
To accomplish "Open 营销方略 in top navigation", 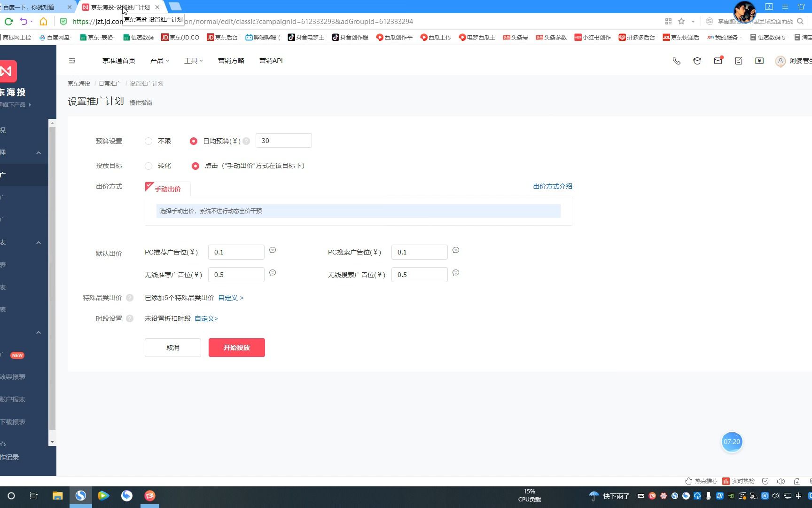I will (231, 61).
